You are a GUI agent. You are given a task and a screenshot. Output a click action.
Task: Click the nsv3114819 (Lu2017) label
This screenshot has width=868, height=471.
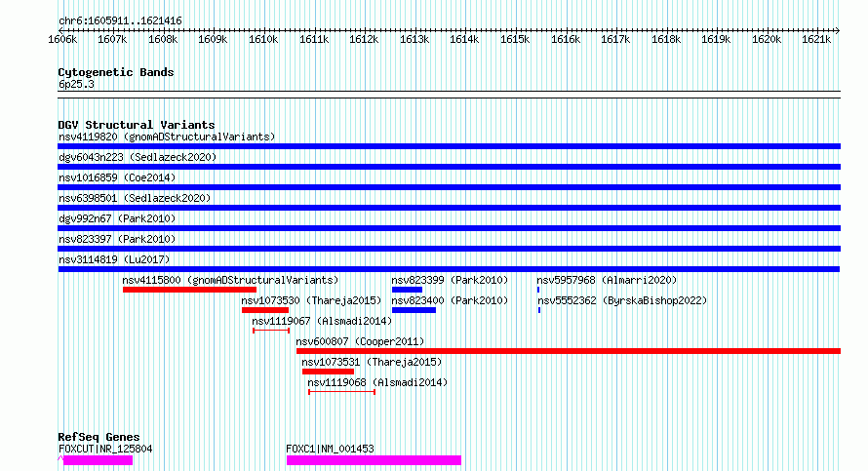[x=114, y=259]
